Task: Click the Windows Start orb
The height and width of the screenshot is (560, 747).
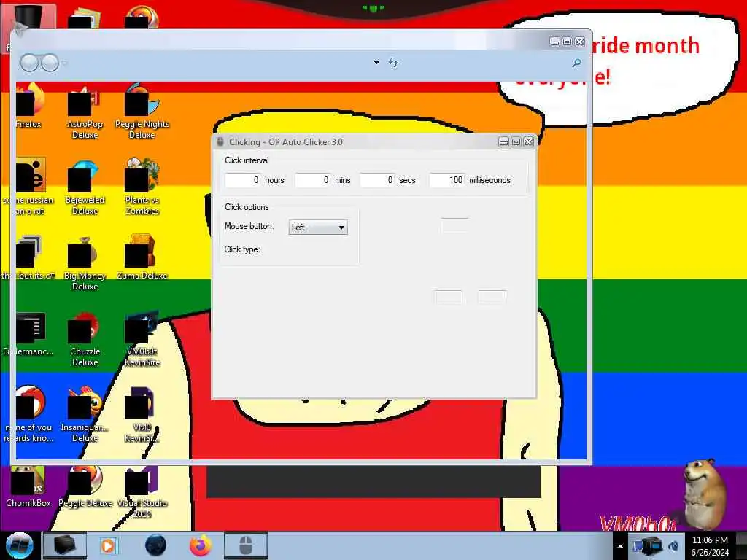Action: pos(19,545)
